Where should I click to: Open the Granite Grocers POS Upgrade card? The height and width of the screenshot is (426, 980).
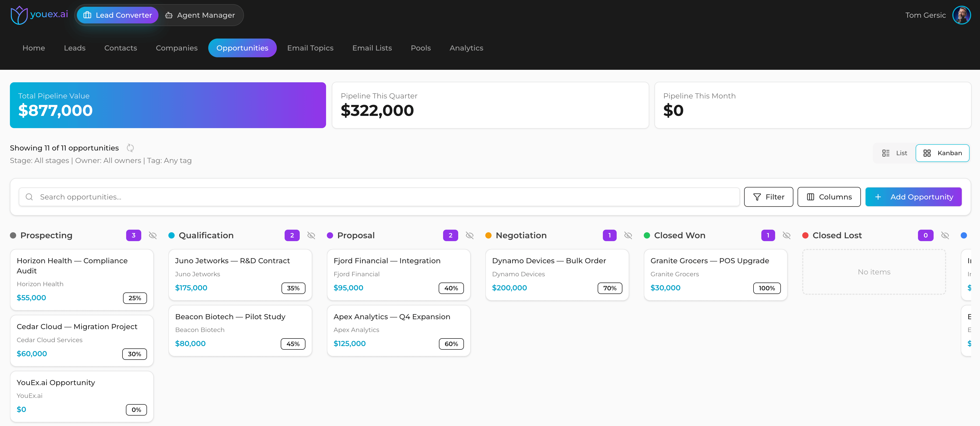(x=715, y=275)
